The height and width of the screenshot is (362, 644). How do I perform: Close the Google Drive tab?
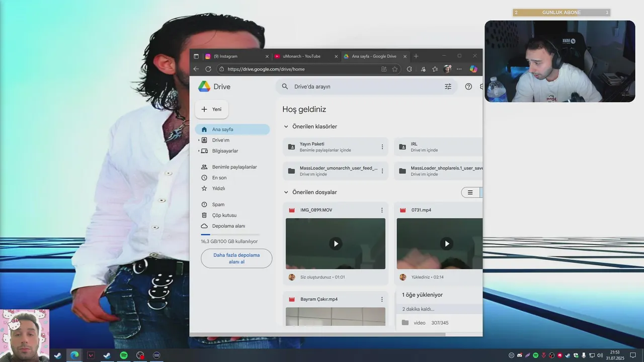(x=405, y=56)
